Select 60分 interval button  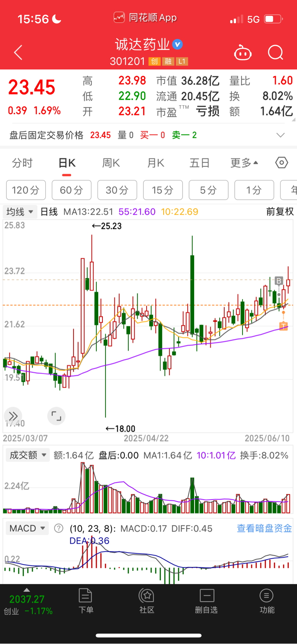[x=72, y=190]
